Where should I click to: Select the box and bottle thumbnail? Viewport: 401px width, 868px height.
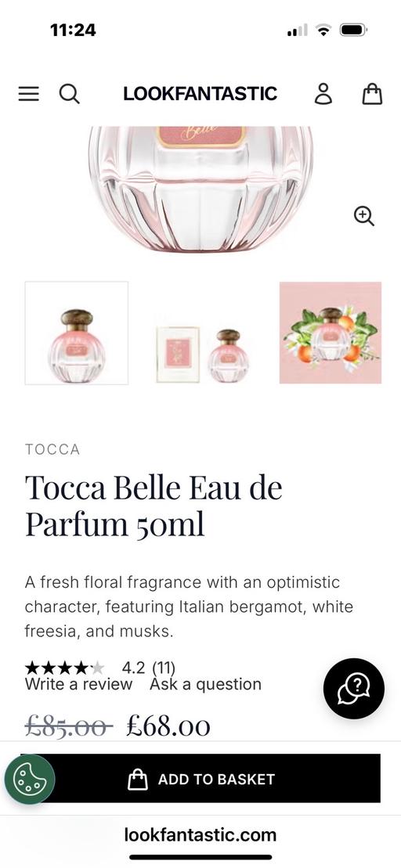204,333
